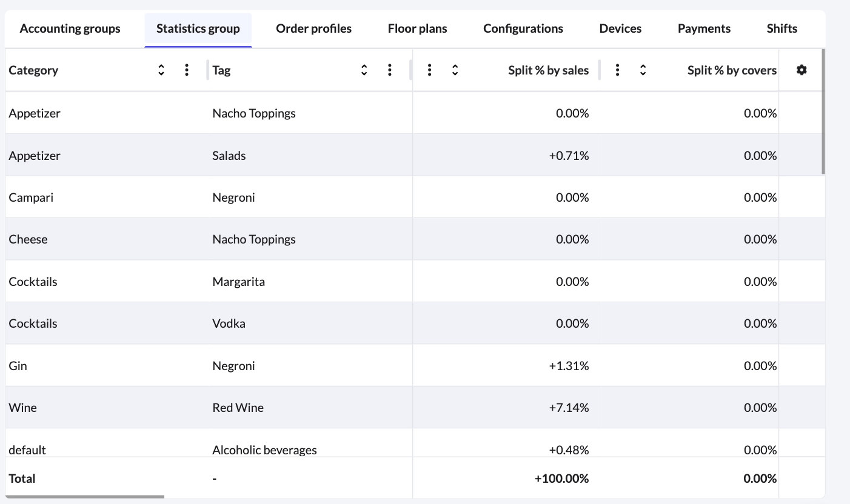Select the Order profiles tab
This screenshot has height=504, width=850.
coord(313,28)
